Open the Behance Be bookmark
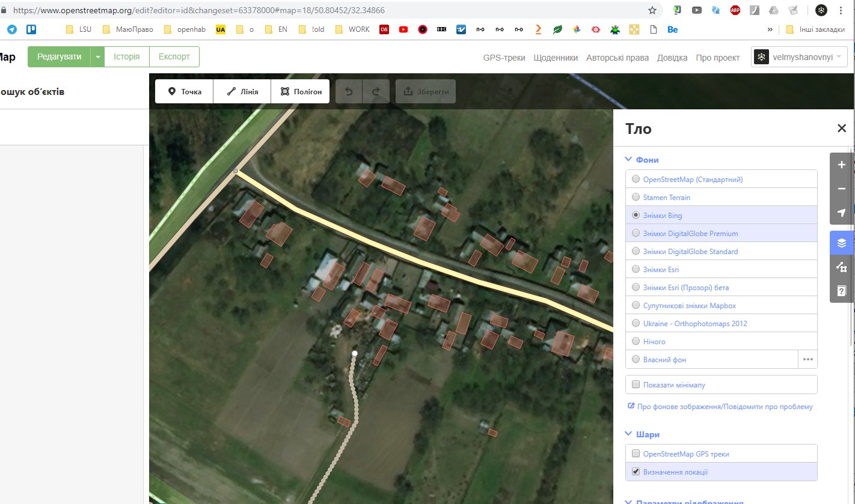The height and width of the screenshot is (504, 855). click(x=673, y=29)
